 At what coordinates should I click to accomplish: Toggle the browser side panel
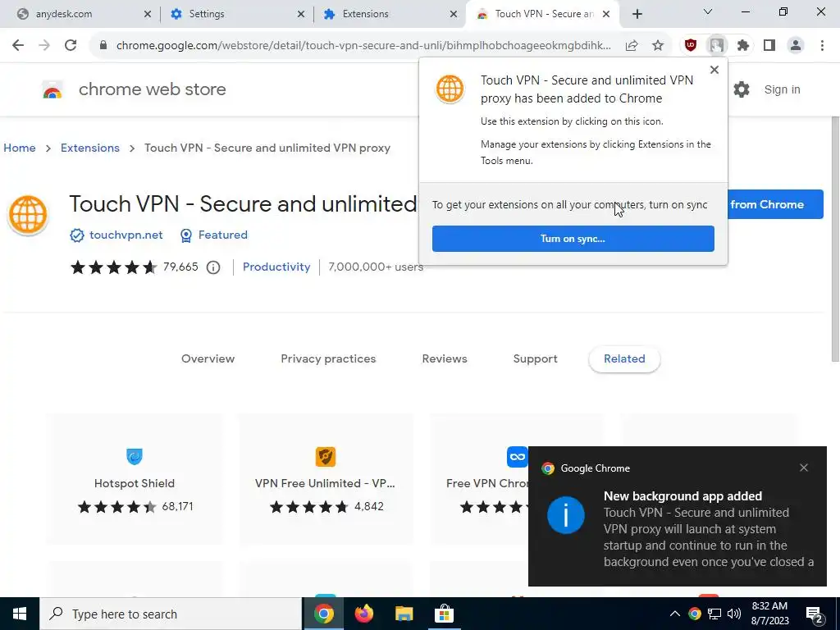point(769,46)
